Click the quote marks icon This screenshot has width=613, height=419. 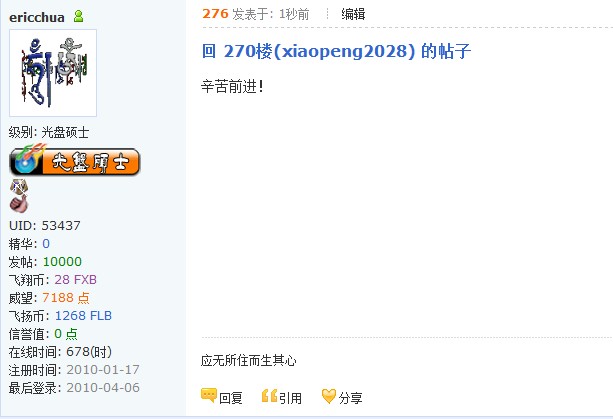[269, 396]
